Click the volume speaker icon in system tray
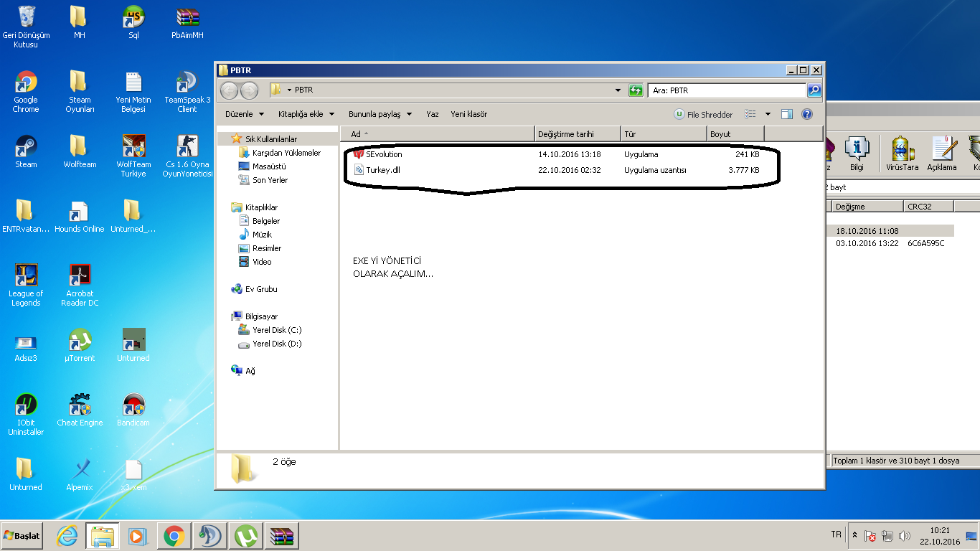Screen dimensions: 980x551 click(x=904, y=536)
